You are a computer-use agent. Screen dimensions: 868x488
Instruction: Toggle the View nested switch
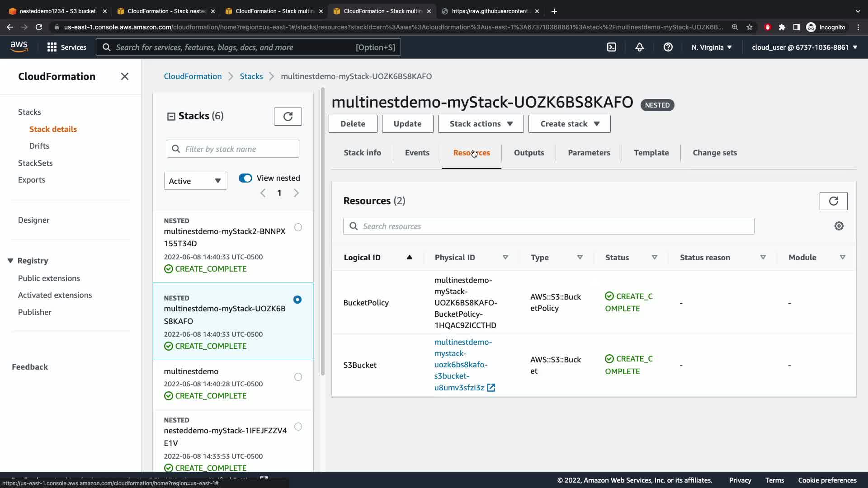(x=245, y=178)
